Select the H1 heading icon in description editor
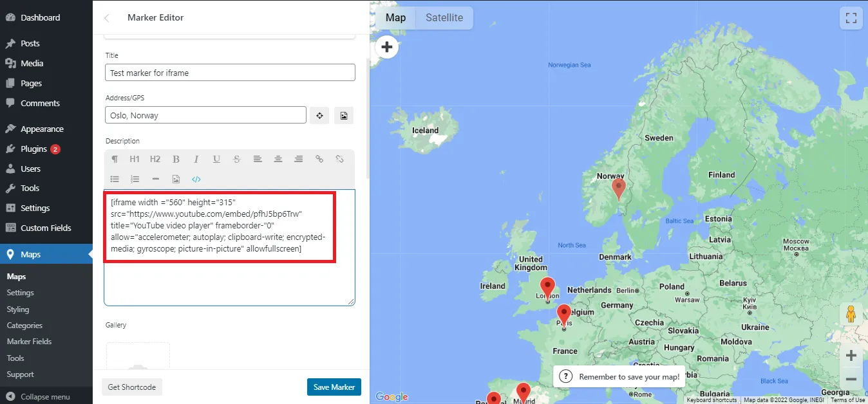Screen dimensions: 868x404 (135, 159)
